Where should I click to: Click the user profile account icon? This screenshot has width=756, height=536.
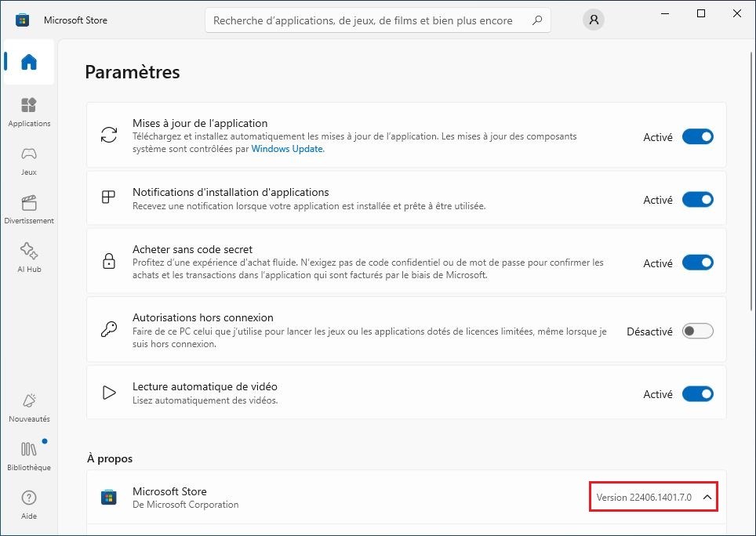(594, 20)
